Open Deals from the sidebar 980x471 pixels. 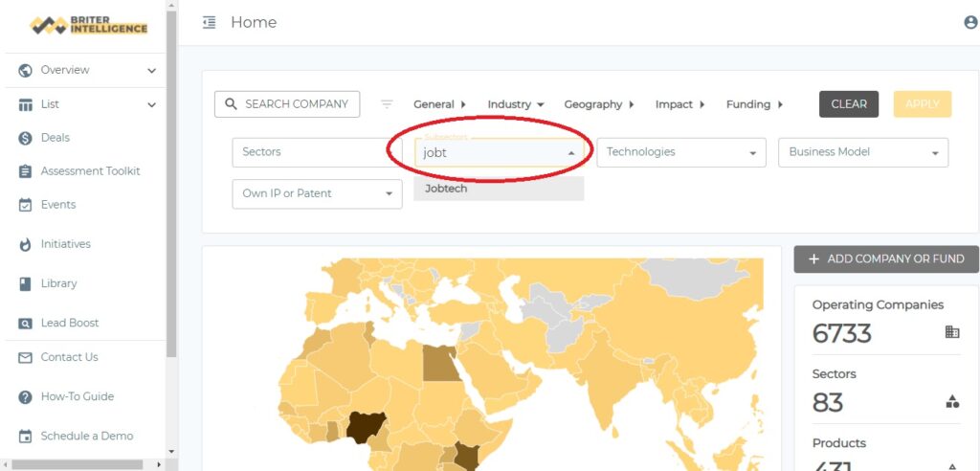(x=55, y=138)
